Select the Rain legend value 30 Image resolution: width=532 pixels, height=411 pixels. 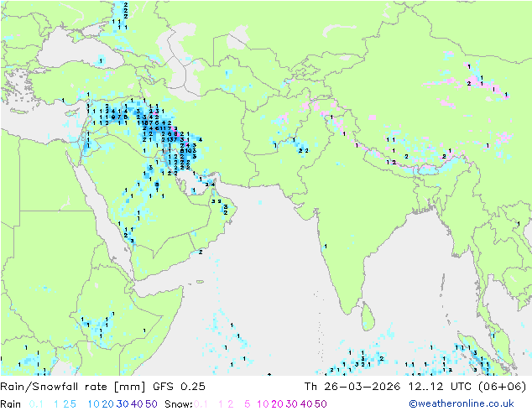(x=123, y=404)
